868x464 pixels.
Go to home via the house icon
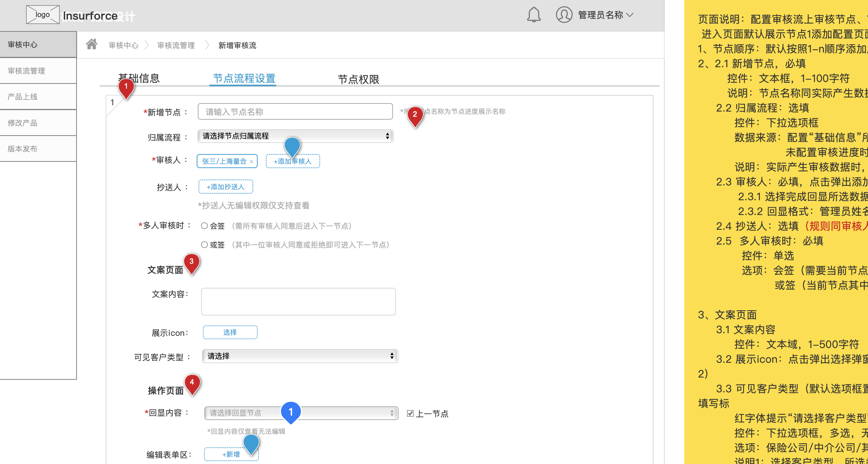click(92, 44)
